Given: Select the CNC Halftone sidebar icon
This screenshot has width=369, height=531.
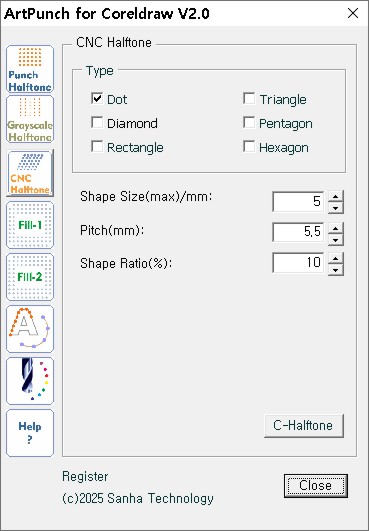Looking at the screenshot, I should pyautogui.click(x=30, y=173).
